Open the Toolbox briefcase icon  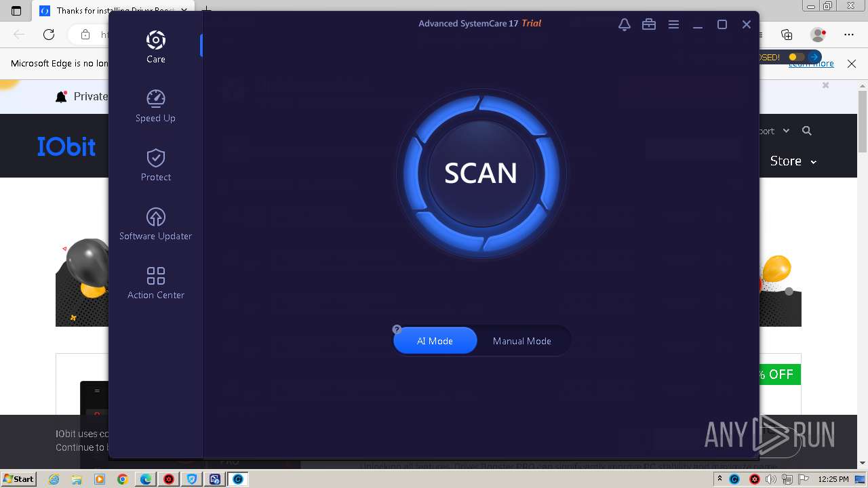point(649,24)
